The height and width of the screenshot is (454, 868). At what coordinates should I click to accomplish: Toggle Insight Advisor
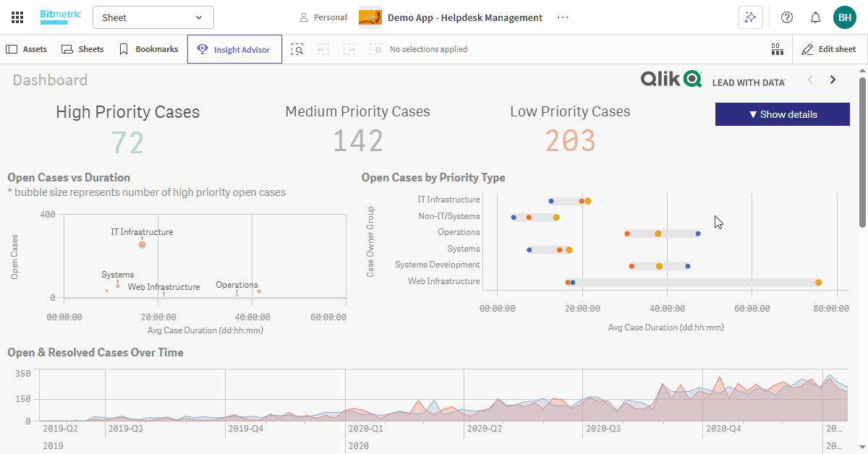point(234,49)
